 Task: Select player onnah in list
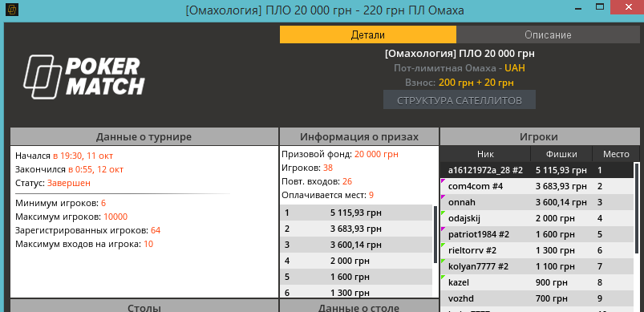[537, 202]
